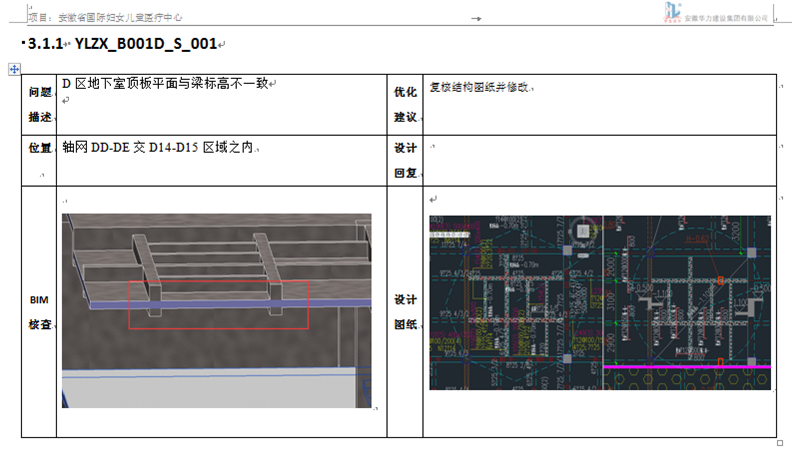Viewport: 800px width, 455px height.
Task: Select the BIM model screenshot image
Action: pos(216,310)
